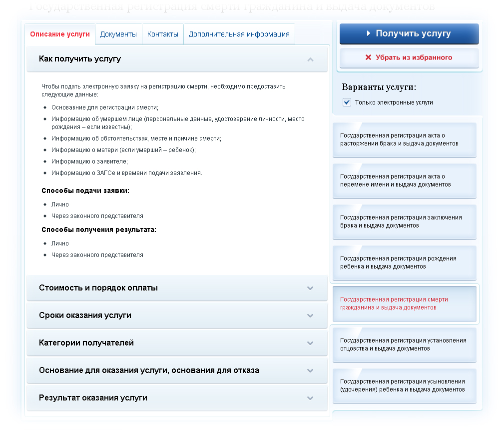
Task: Toggle Только электронные услуги checkbox
Action: click(x=347, y=102)
